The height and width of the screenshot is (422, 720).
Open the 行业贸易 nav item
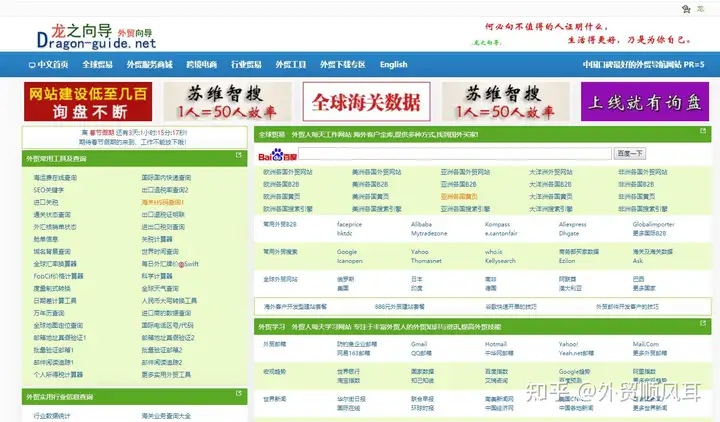tap(246, 65)
